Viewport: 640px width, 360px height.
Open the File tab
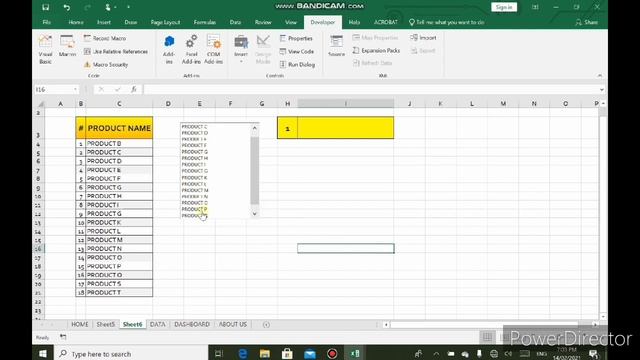[47, 22]
